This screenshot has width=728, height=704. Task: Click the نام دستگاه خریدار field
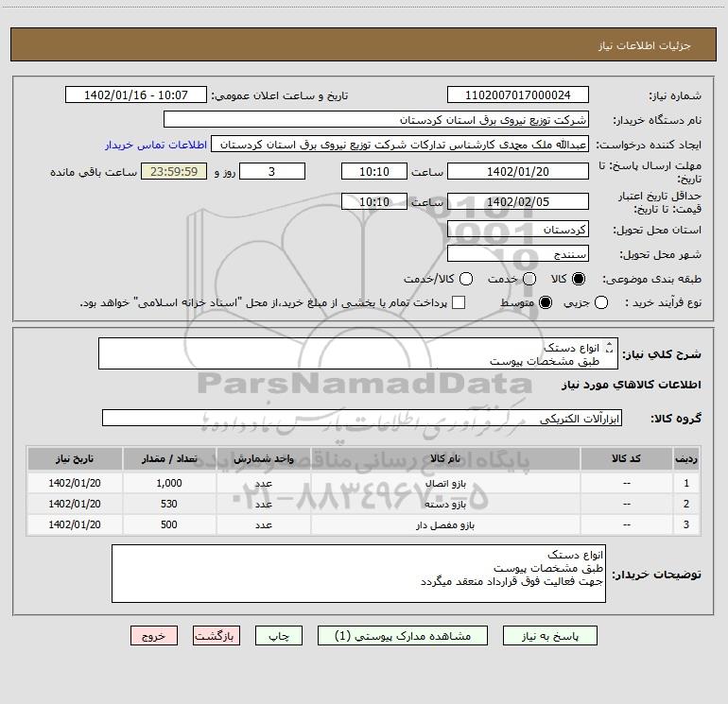376,119
